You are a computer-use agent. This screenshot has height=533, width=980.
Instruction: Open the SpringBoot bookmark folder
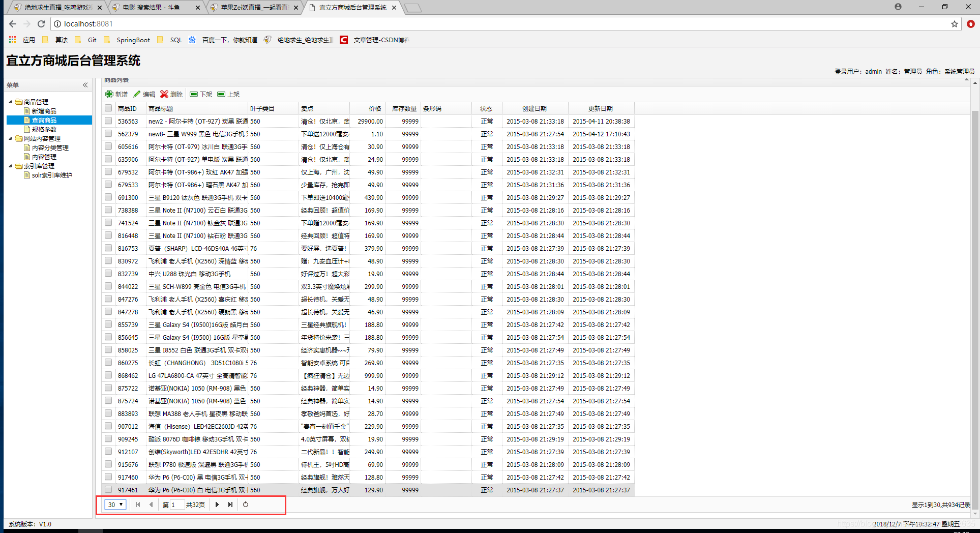point(127,40)
